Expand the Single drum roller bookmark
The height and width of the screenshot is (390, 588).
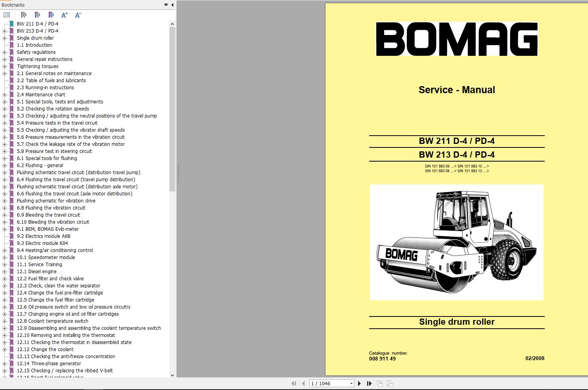[4, 38]
